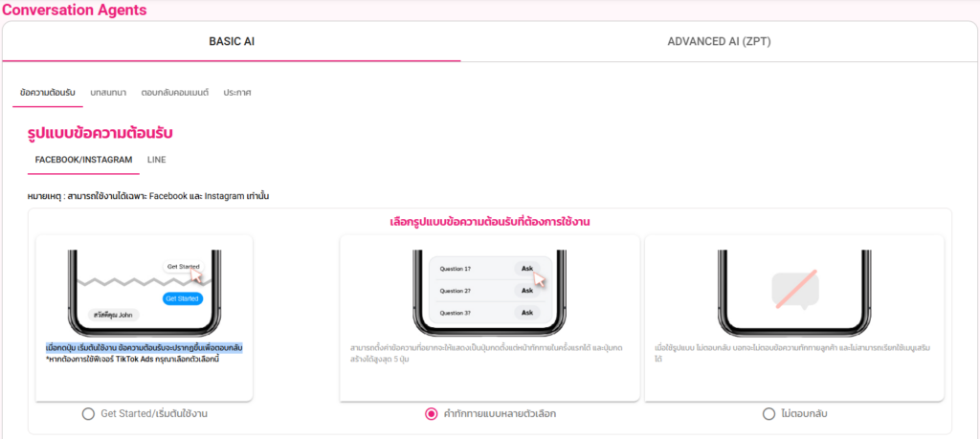Screen dimensions: 980x439
Task: Click the Conversation Agents page heading
Action: pyautogui.click(x=75, y=11)
